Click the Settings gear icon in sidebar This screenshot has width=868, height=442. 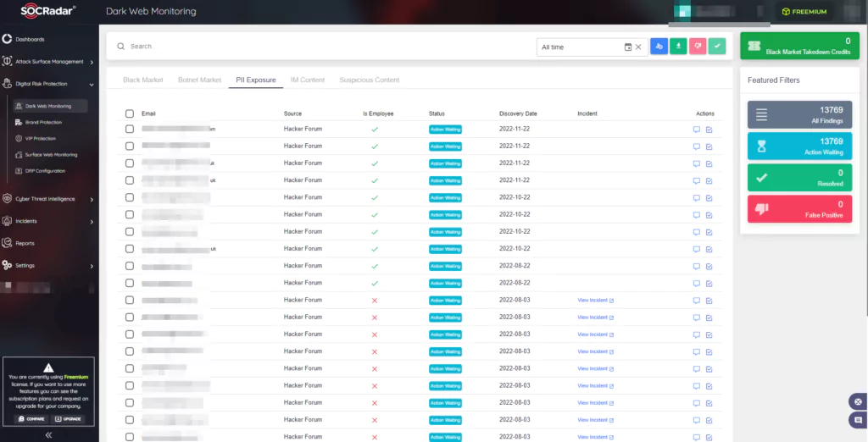(7, 265)
